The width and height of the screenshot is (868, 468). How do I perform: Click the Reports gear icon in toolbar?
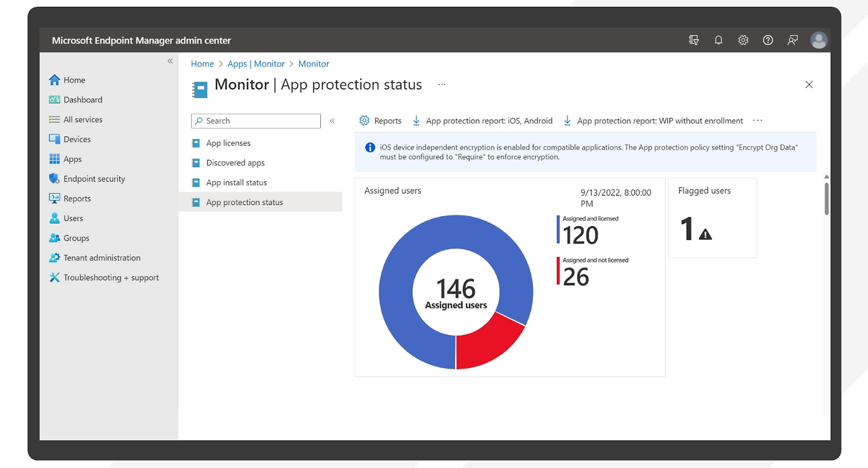coord(364,121)
